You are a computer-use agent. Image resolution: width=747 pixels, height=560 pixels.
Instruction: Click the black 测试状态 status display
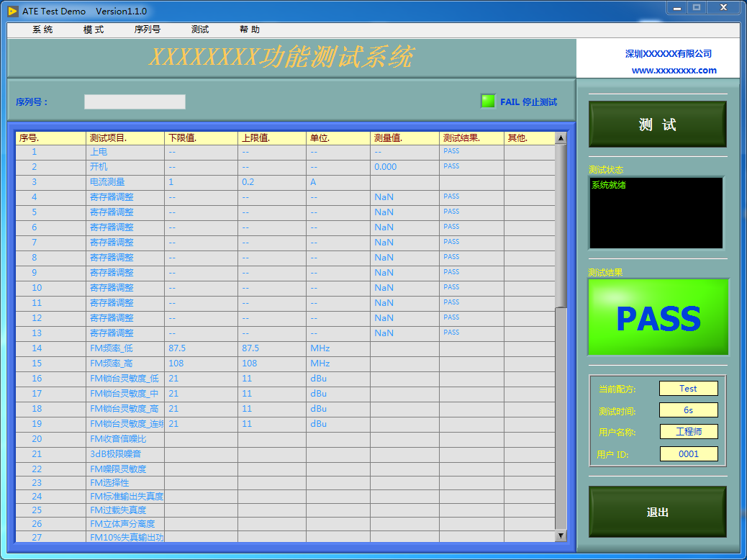pyautogui.click(x=656, y=212)
